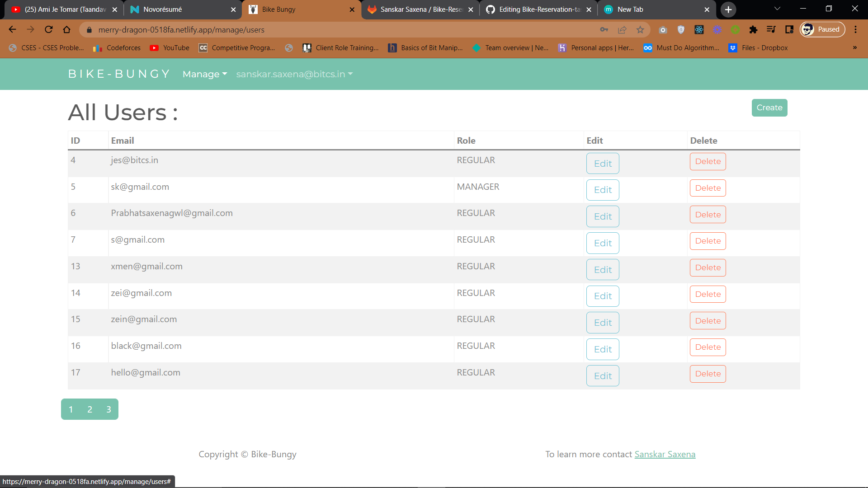The height and width of the screenshot is (488, 868).
Task: Open the extensions puzzle piece icon
Action: 753,30
